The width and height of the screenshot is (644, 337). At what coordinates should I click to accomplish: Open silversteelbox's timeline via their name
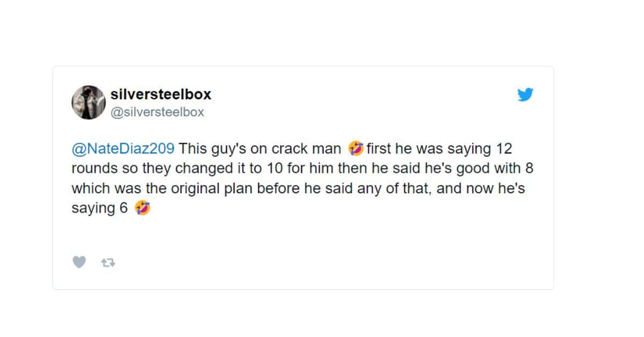coord(161,94)
